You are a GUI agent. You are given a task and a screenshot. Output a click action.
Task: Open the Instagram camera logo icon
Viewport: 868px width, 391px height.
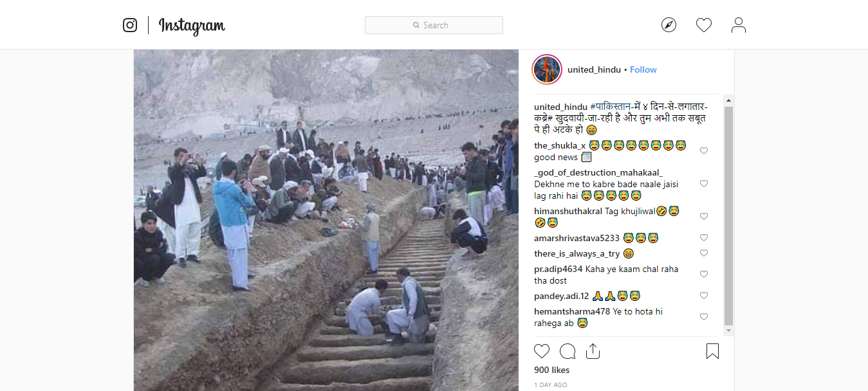pyautogui.click(x=130, y=25)
